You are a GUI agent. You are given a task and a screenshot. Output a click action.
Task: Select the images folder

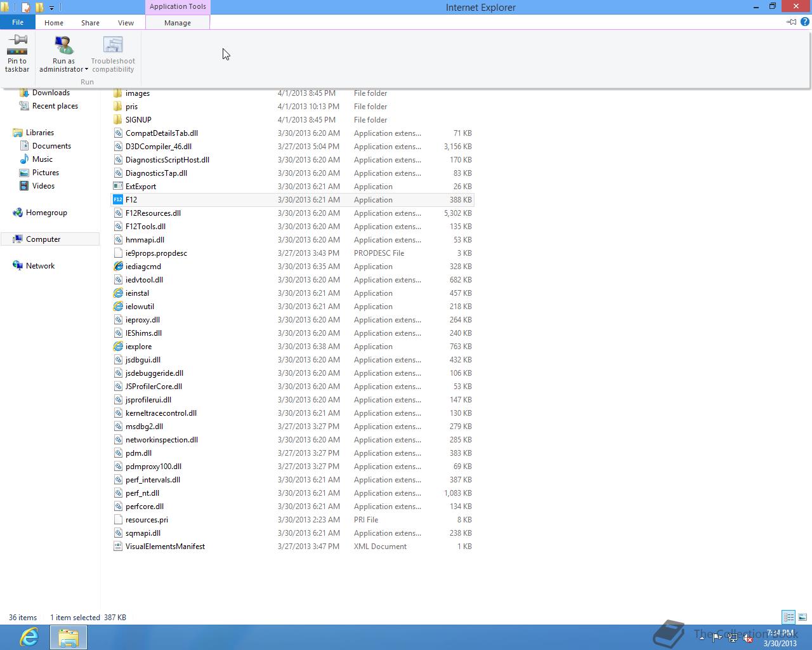pyautogui.click(x=138, y=93)
